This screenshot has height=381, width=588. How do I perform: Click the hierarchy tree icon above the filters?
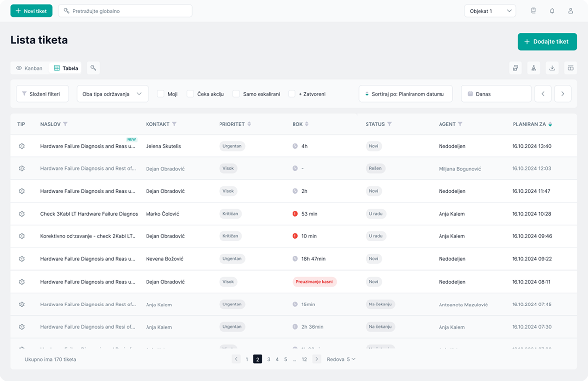(x=534, y=68)
